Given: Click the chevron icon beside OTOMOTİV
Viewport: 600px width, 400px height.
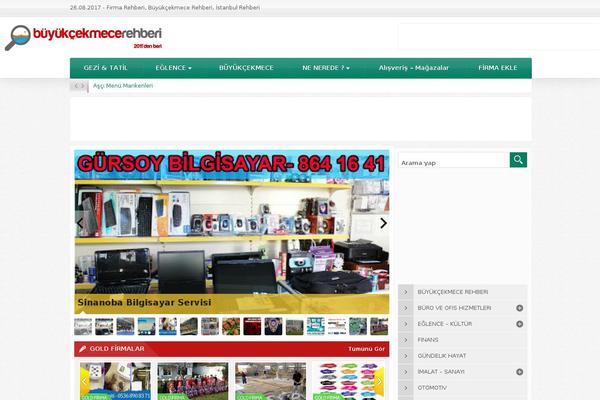Looking at the screenshot, I should pyautogui.click(x=405, y=388).
